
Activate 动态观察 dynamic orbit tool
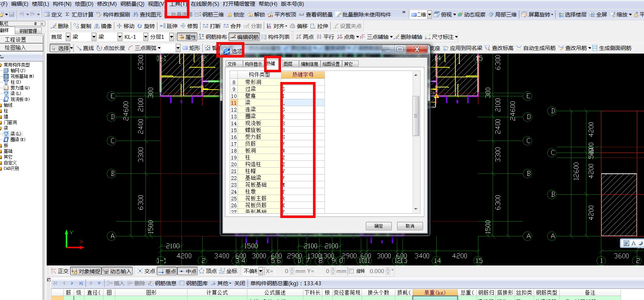(x=471, y=15)
